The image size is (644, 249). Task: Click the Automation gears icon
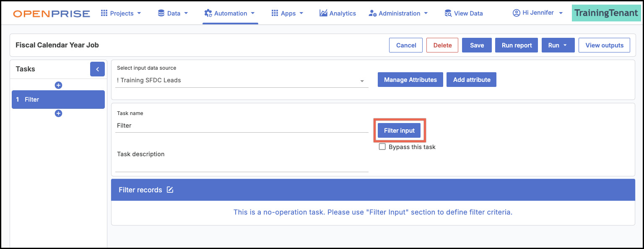point(208,13)
